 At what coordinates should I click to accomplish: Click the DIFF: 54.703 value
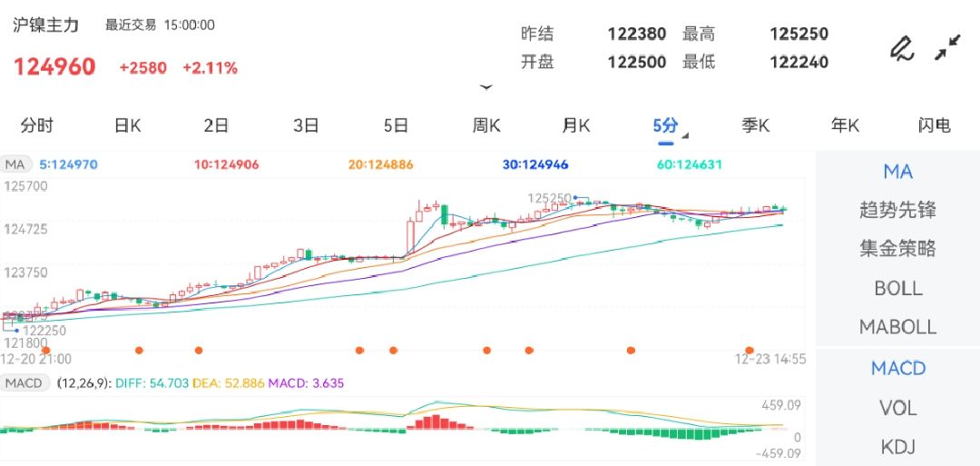click(x=152, y=382)
